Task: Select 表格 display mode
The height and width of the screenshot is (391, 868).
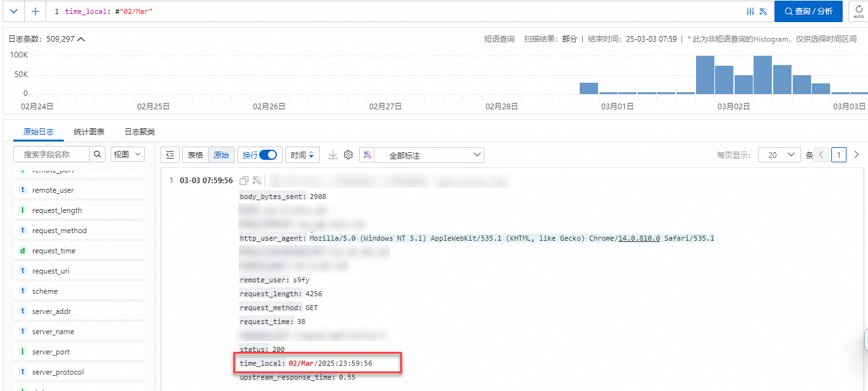Action: tap(195, 155)
